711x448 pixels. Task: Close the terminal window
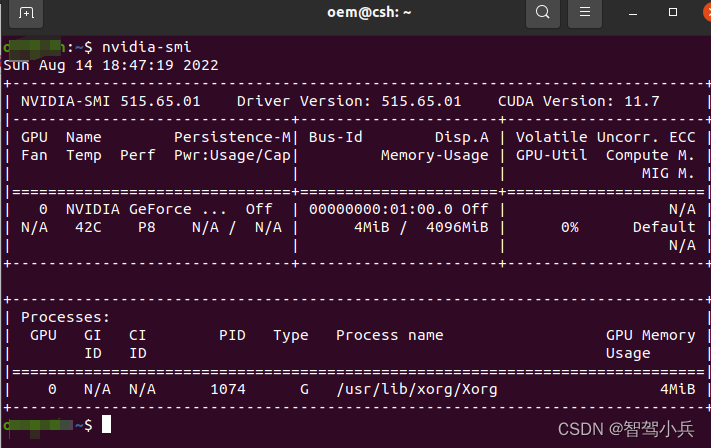click(x=707, y=12)
